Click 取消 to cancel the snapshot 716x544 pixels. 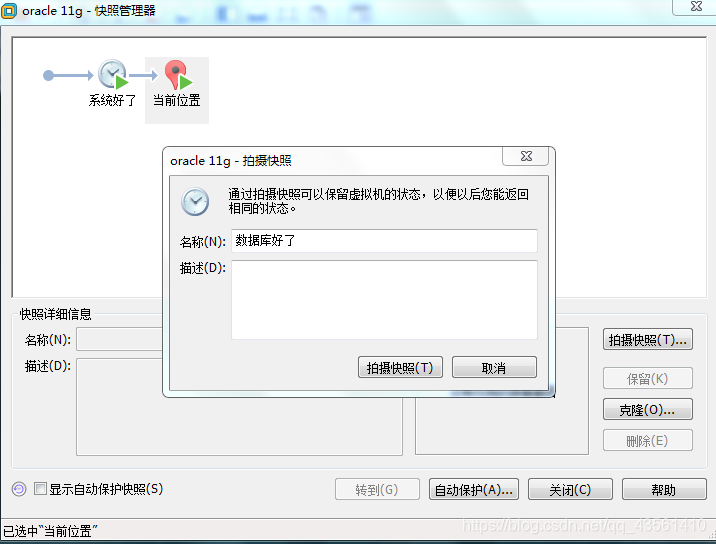click(494, 367)
